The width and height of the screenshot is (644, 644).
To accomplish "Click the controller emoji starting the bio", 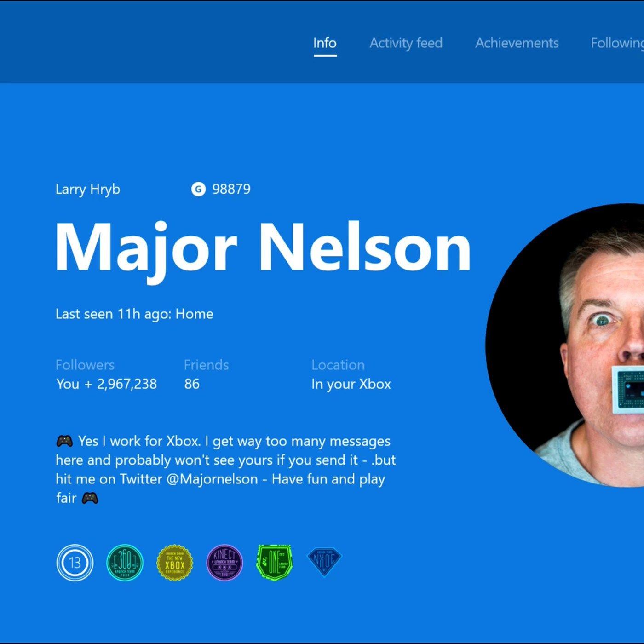I will [64, 441].
